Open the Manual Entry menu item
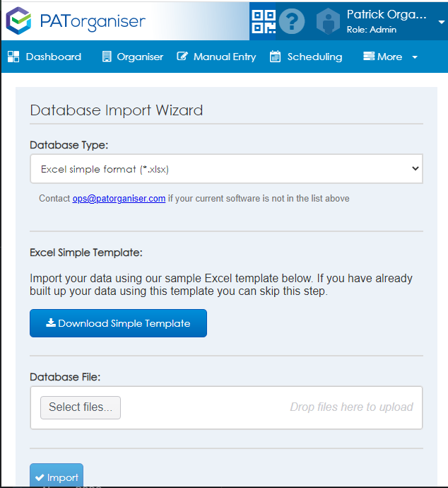This screenshot has height=488, width=448. (x=225, y=57)
